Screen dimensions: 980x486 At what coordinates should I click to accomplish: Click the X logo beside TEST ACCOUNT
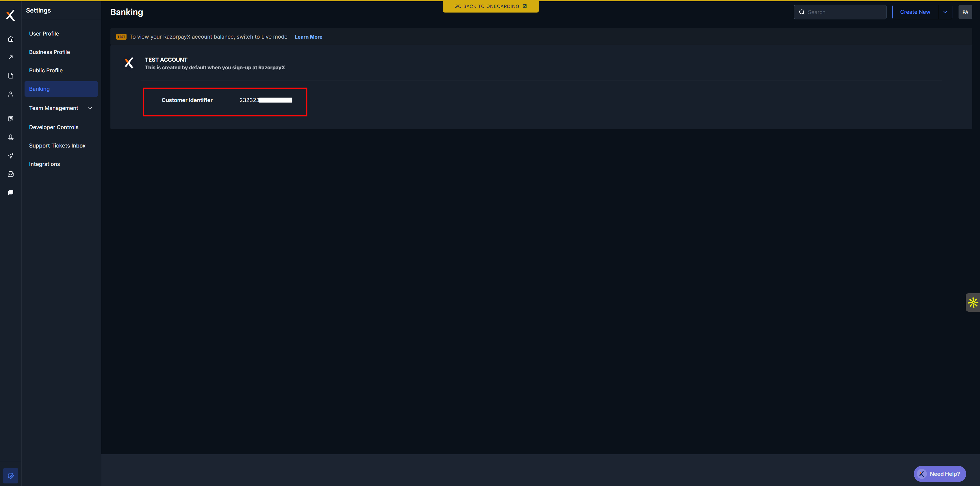(x=129, y=63)
